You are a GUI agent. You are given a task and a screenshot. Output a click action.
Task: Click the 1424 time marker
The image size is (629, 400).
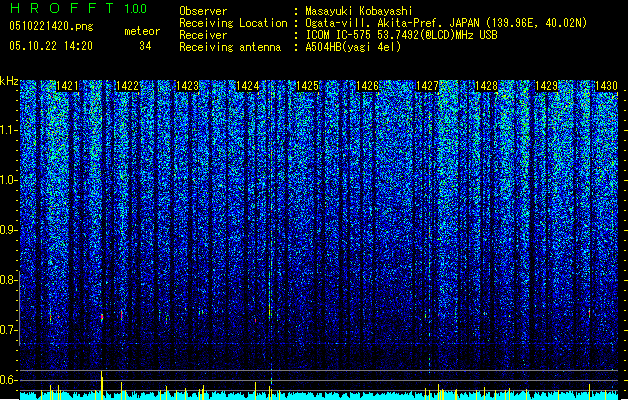coord(248,86)
